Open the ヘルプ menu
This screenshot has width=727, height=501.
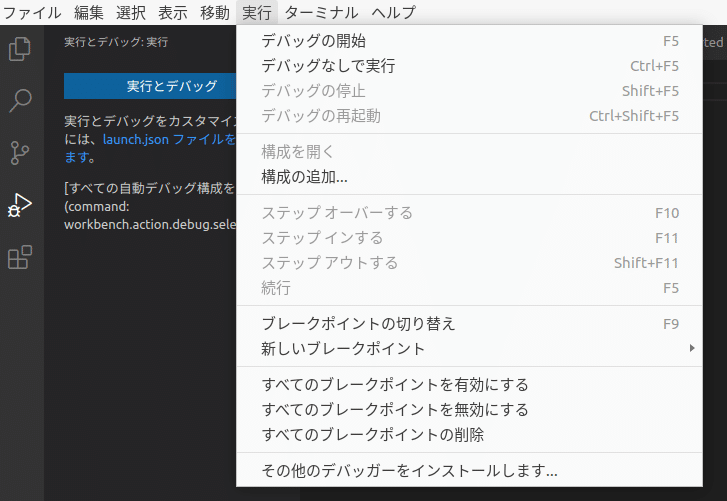(393, 13)
